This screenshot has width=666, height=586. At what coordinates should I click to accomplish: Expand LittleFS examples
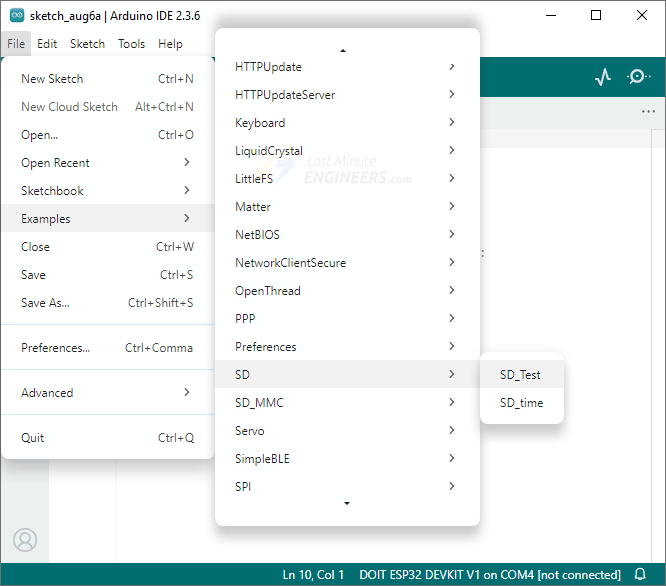coord(347,179)
